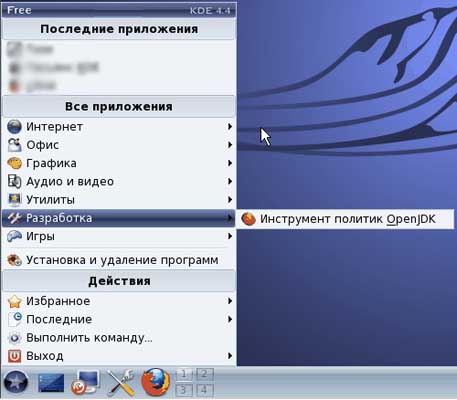The image size is (457, 400).
Task: Click the Интернет globe icon
Action: [x=14, y=127]
